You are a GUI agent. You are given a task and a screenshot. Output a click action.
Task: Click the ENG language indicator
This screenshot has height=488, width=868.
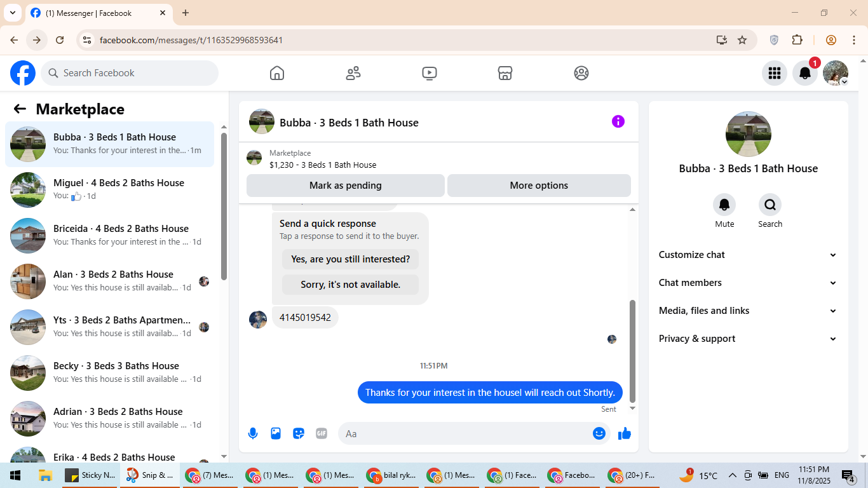tap(782, 475)
